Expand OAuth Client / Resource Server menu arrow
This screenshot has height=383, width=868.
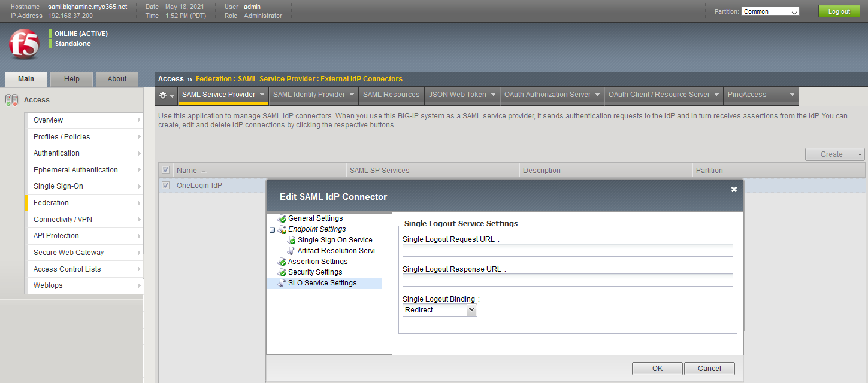pos(716,95)
